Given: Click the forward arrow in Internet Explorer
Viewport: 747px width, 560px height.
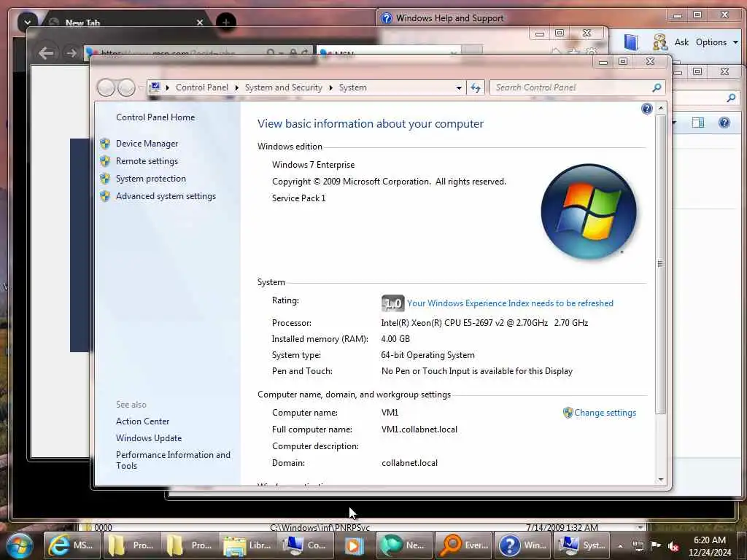Looking at the screenshot, I should pos(71,52).
